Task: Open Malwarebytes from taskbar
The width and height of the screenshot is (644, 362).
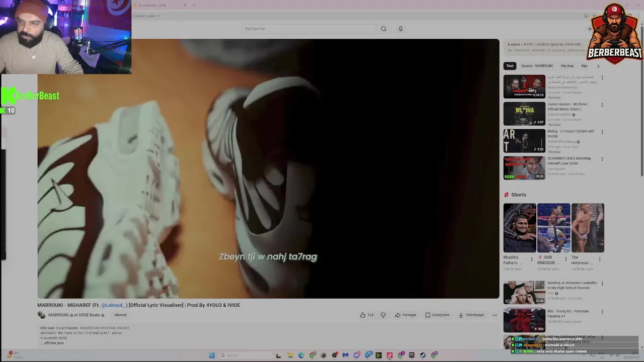Action: point(346,355)
